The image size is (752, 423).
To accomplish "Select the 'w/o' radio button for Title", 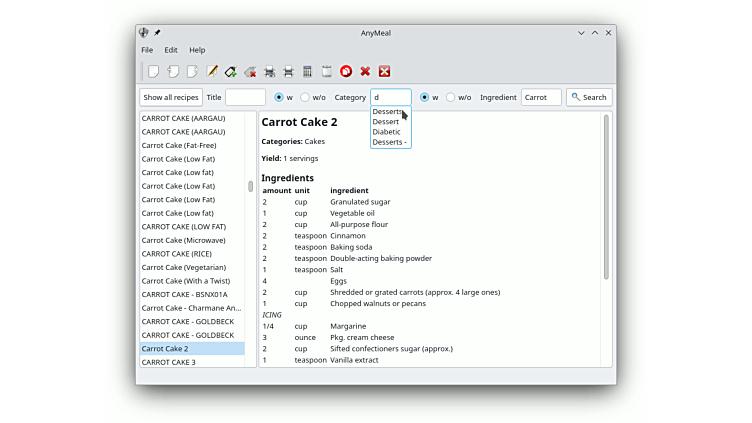I will click(305, 97).
